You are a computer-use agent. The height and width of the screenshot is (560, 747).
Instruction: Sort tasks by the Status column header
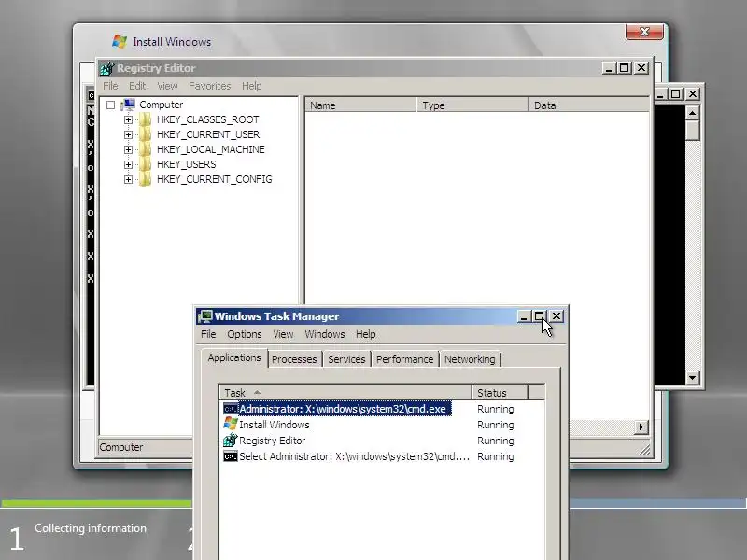tap(500, 393)
